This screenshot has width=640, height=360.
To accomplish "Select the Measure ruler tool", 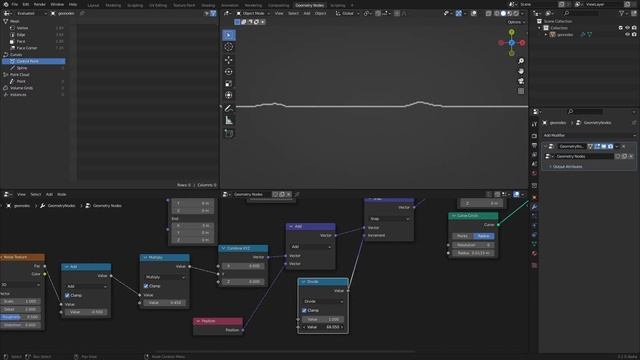I will click(229, 120).
